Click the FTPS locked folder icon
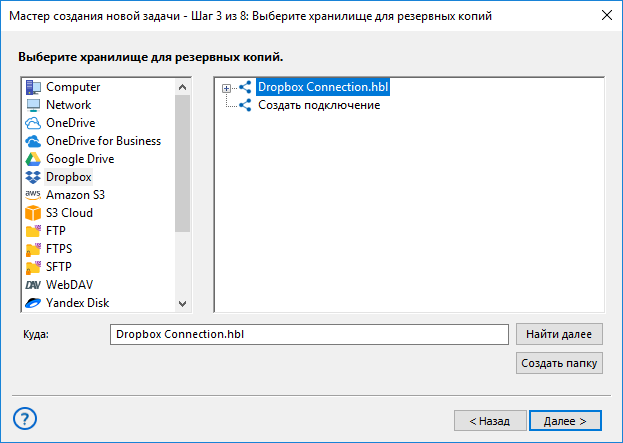Viewport: 623px width, 443px height. click(33, 249)
